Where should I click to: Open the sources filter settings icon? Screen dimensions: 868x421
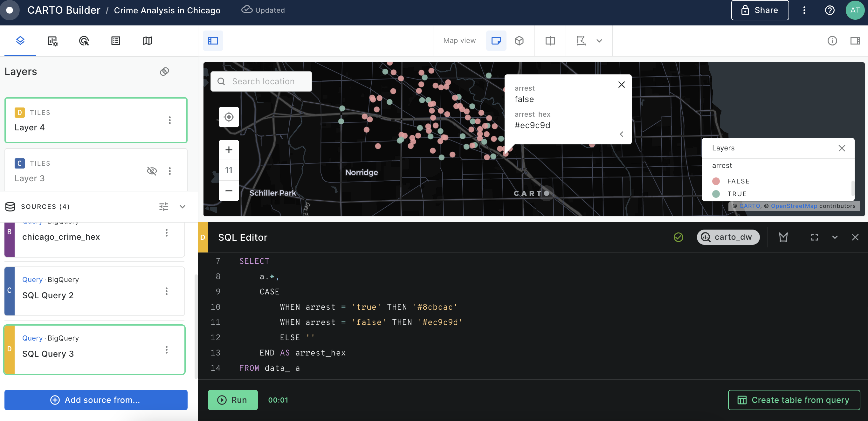[164, 207]
